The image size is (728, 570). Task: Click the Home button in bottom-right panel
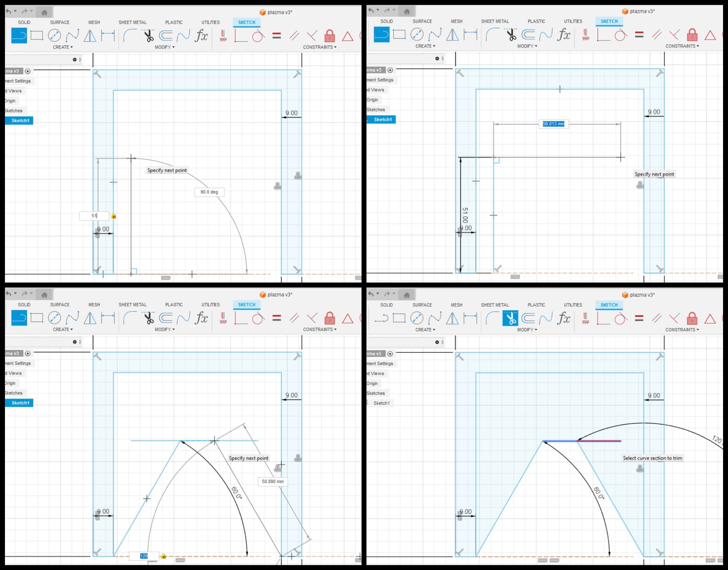pyautogui.click(x=406, y=295)
